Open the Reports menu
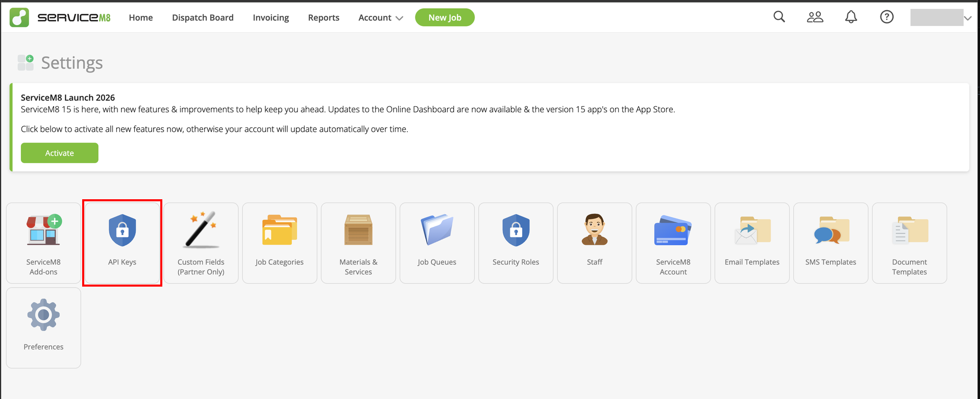 (x=324, y=17)
